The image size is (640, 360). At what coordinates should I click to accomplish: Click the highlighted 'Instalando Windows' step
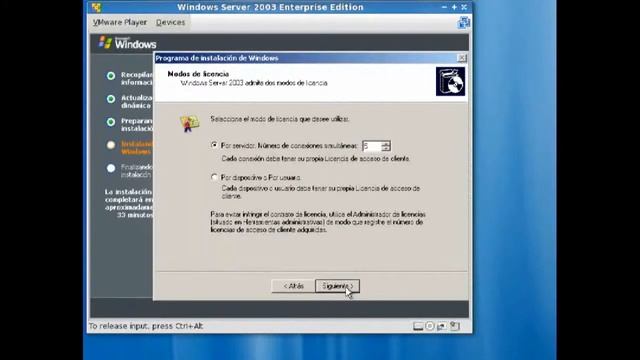coord(136,148)
